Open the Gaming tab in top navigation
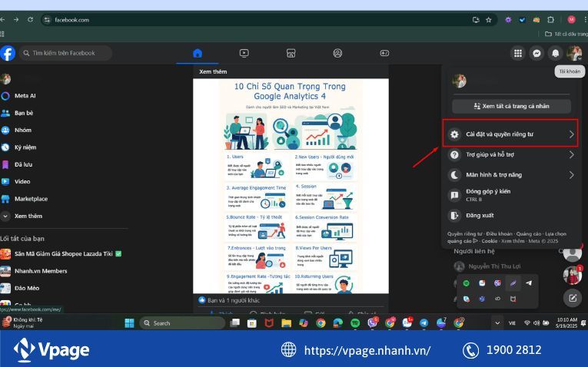 click(x=384, y=53)
